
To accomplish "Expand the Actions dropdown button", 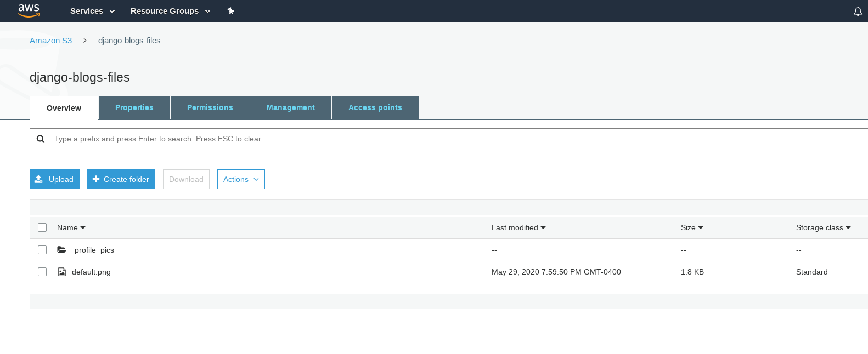I will 241,179.
